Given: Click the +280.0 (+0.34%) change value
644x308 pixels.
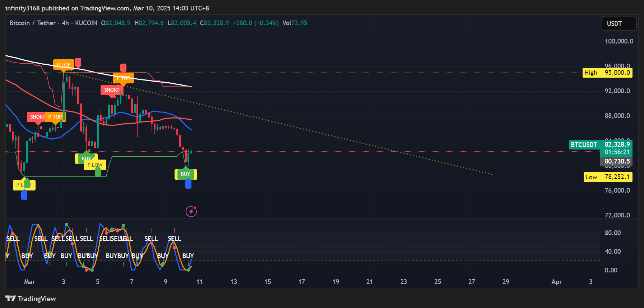Looking at the screenshot, I should (256, 23).
